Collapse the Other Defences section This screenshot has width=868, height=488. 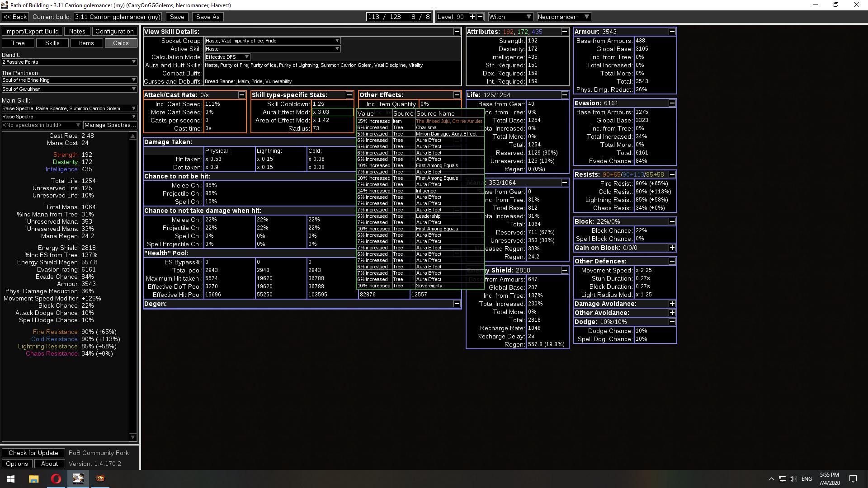(x=672, y=261)
